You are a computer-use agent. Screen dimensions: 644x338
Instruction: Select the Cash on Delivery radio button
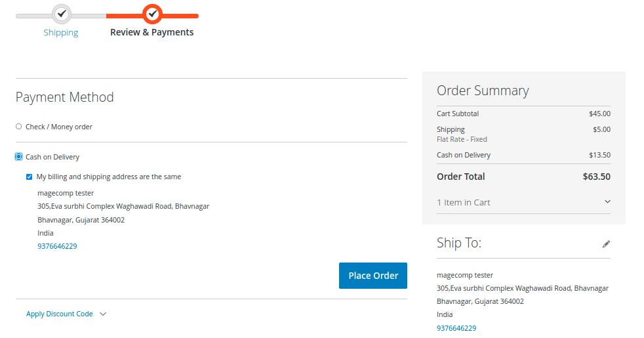[x=19, y=157]
